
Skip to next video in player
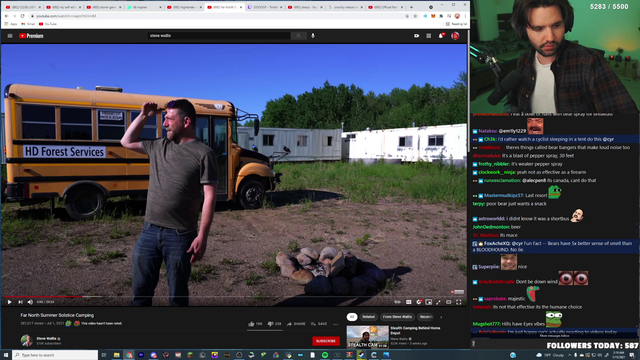(x=20, y=302)
